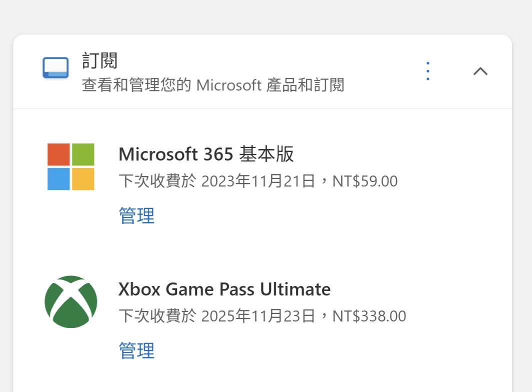This screenshot has height=392, width=532.
Task: Click the 2023年11月21日 billing date
Action: point(258,181)
